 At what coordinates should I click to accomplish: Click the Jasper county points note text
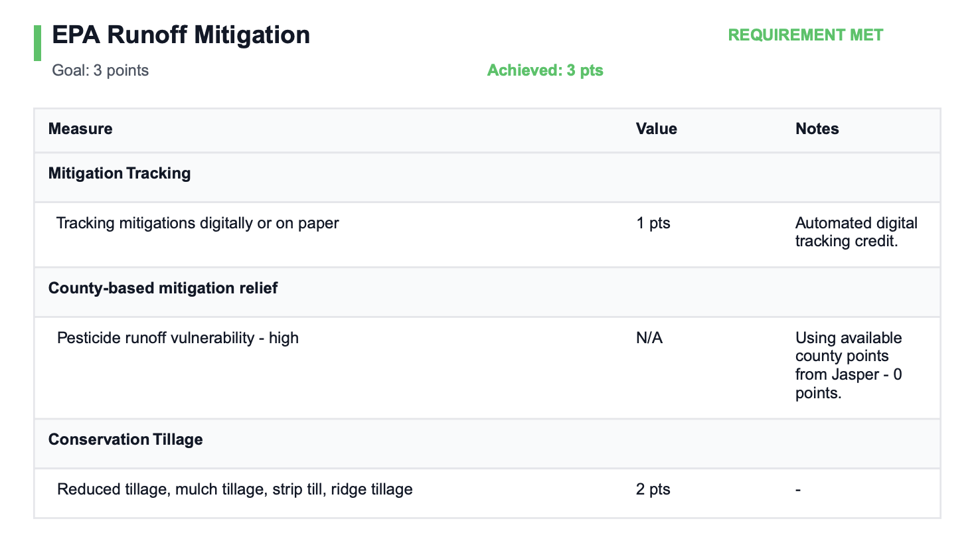tap(849, 365)
